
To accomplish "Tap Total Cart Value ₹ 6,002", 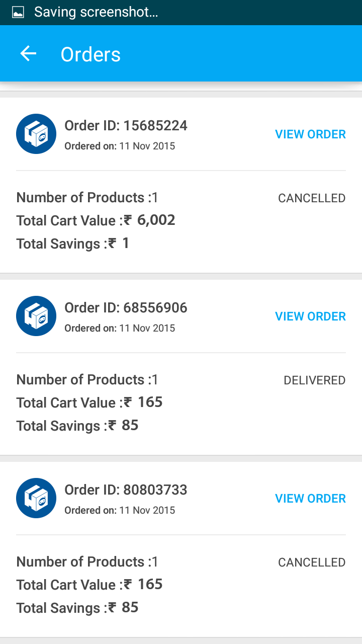I will pos(96,220).
